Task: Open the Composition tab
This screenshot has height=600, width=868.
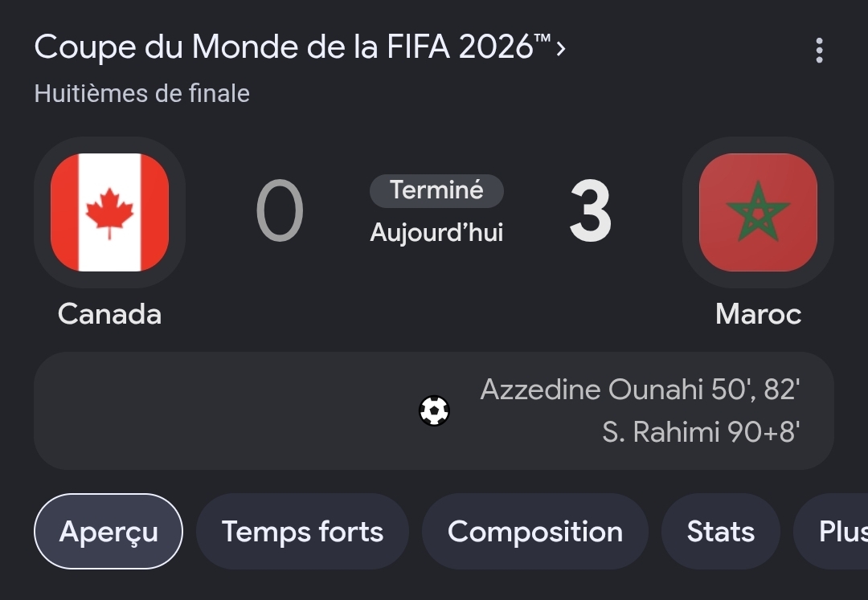Action: pyautogui.click(x=534, y=532)
